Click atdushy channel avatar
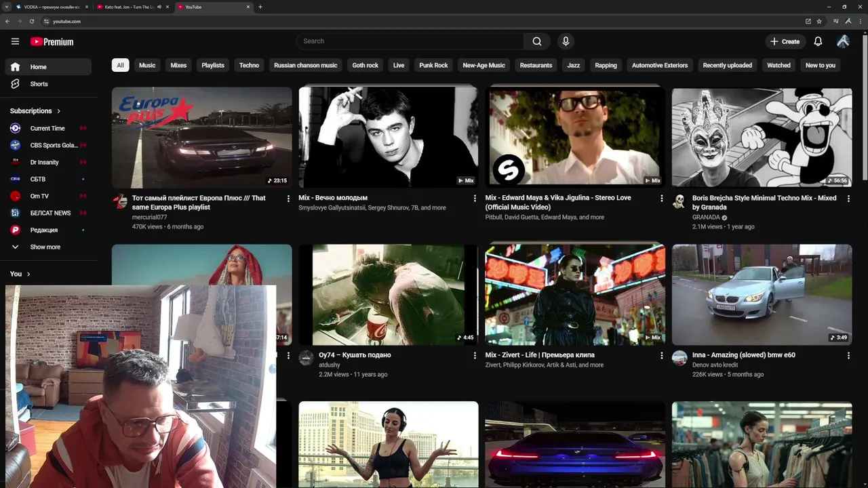The image size is (868, 488). (x=306, y=358)
